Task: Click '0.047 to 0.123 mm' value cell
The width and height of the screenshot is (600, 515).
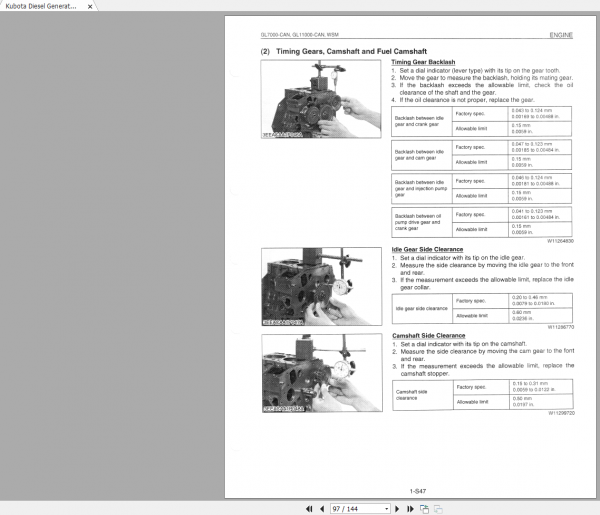Action: (540, 147)
